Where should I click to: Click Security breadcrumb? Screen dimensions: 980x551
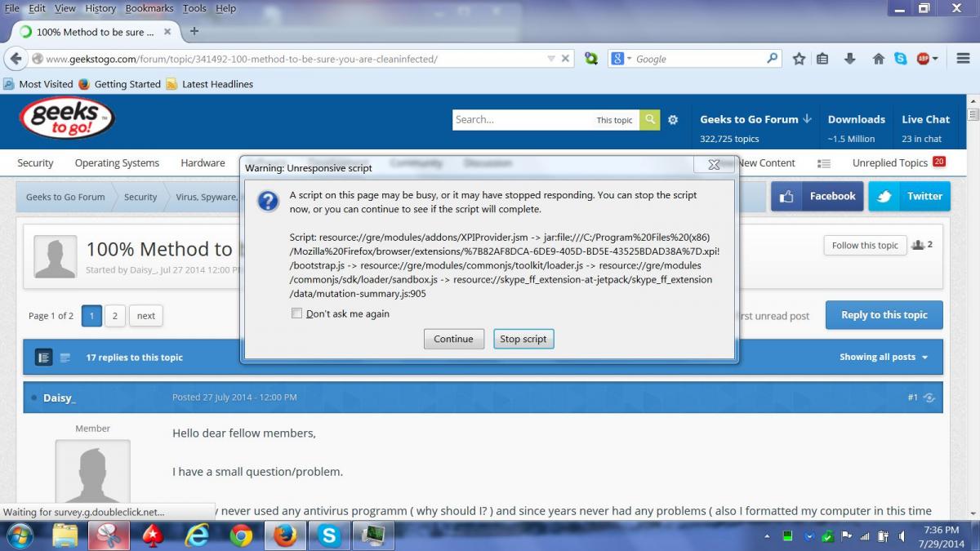point(140,197)
